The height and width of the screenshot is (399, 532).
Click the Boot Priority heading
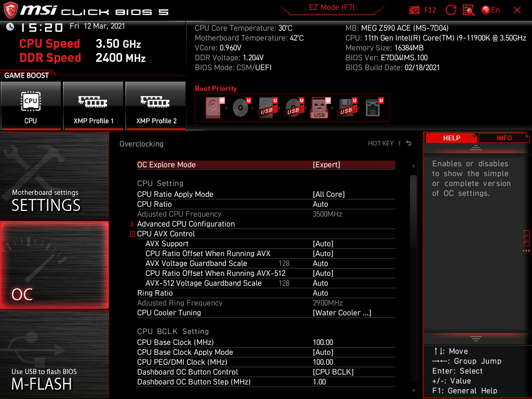[216, 88]
